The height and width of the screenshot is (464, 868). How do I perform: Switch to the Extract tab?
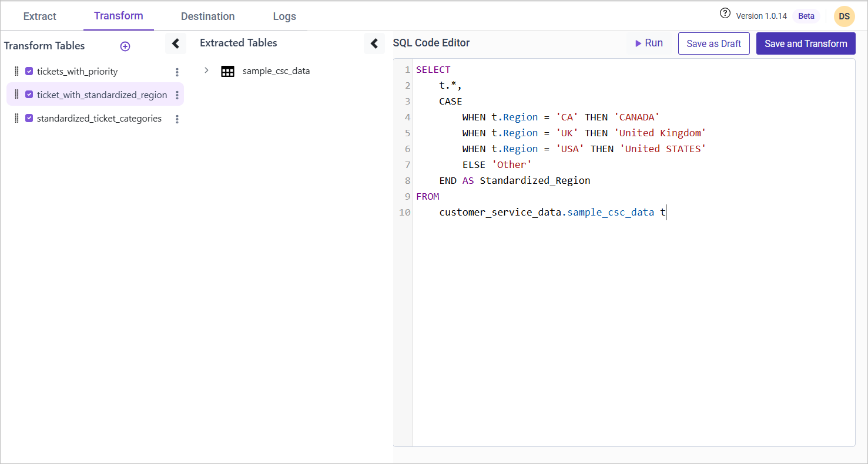pyautogui.click(x=40, y=16)
